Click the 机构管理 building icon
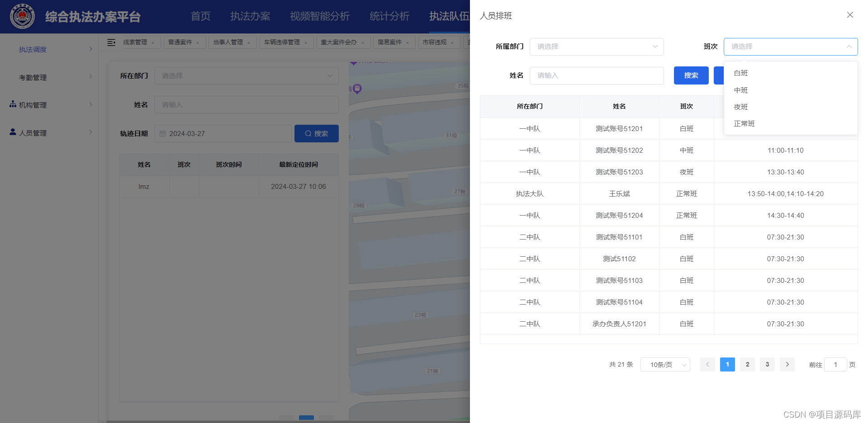 pos(13,104)
